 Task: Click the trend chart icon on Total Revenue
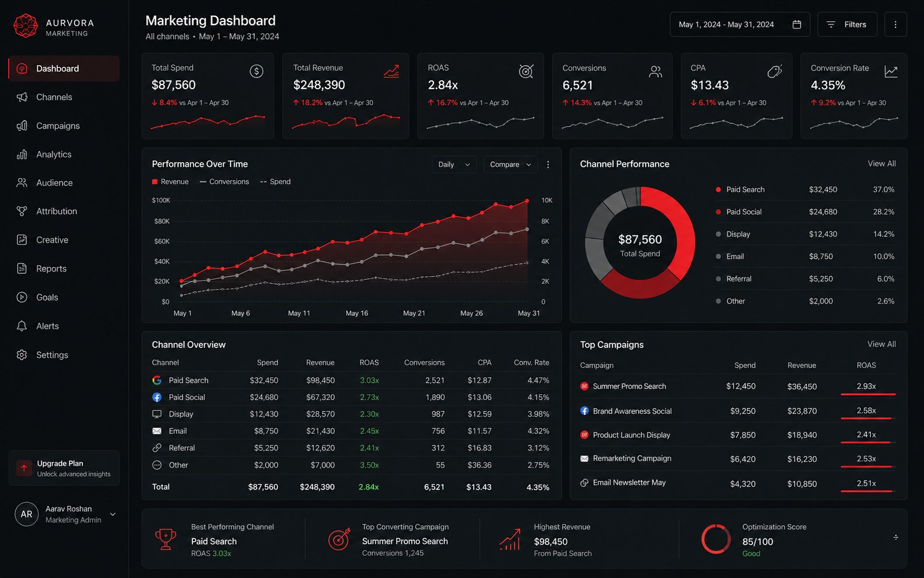click(392, 71)
